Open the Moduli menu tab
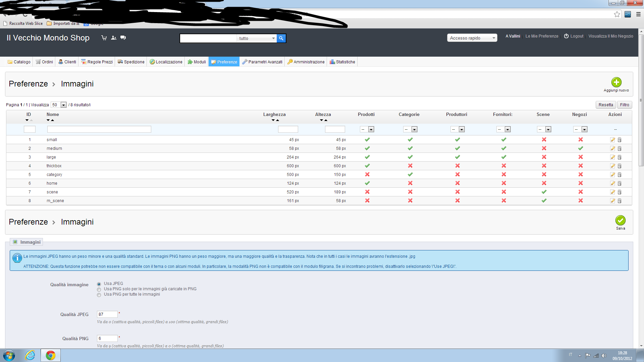 (x=197, y=62)
